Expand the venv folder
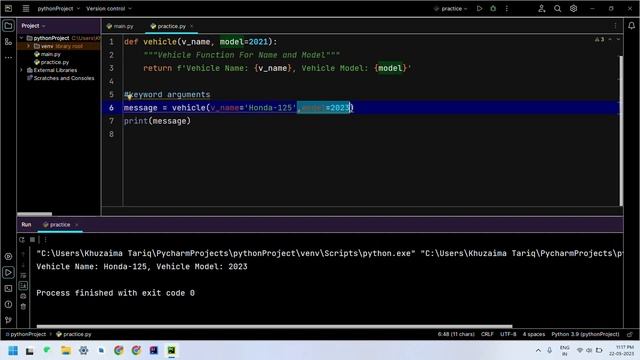Viewport: 640px width, 360px height. tap(29, 46)
